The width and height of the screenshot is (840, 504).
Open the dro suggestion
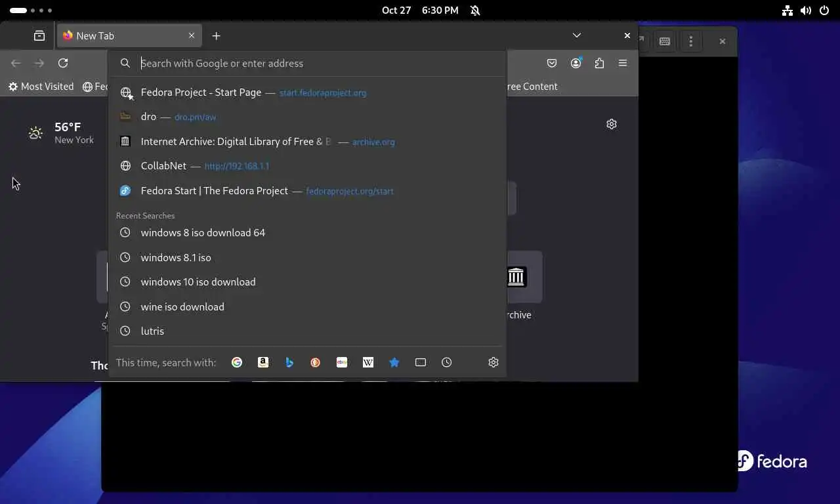tap(307, 117)
